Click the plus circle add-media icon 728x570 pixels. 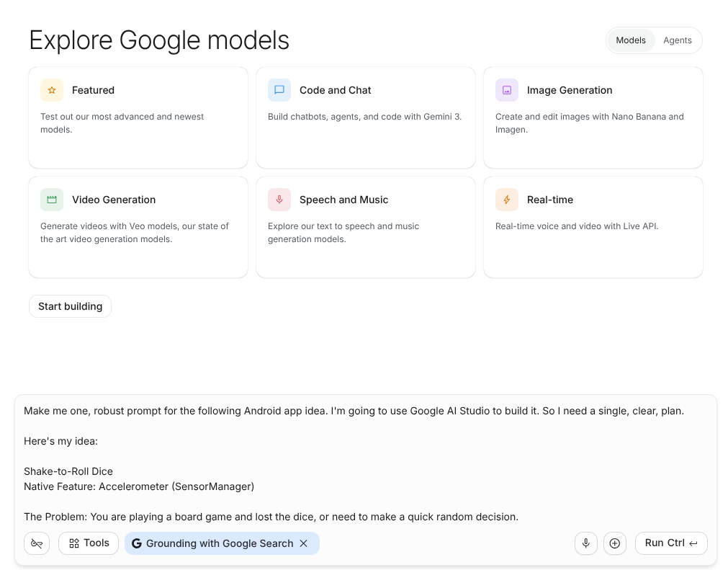tap(615, 543)
